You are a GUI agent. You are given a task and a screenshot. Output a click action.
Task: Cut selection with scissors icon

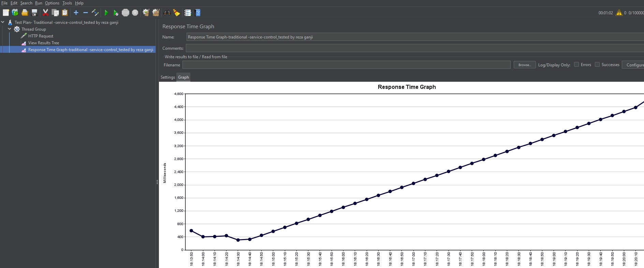45,13
